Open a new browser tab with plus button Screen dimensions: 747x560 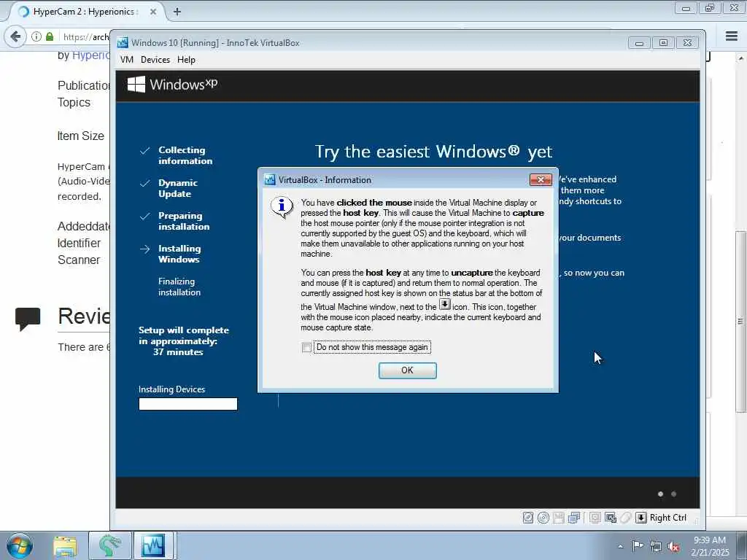[x=177, y=12]
